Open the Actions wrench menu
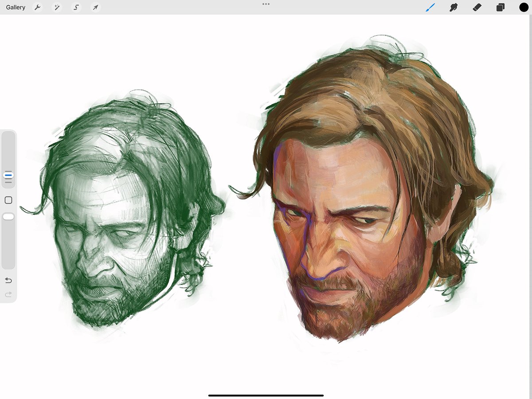Image resolution: width=532 pixels, height=399 pixels. tap(38, 8)
